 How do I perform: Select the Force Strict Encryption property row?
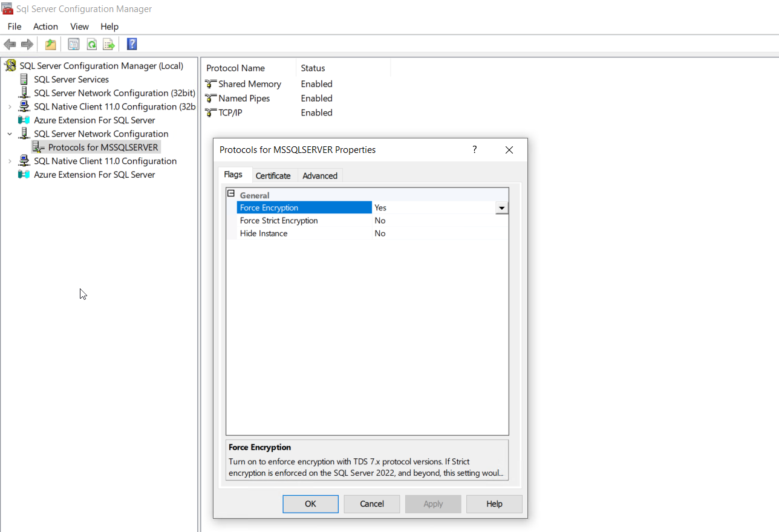coord(373,221)
